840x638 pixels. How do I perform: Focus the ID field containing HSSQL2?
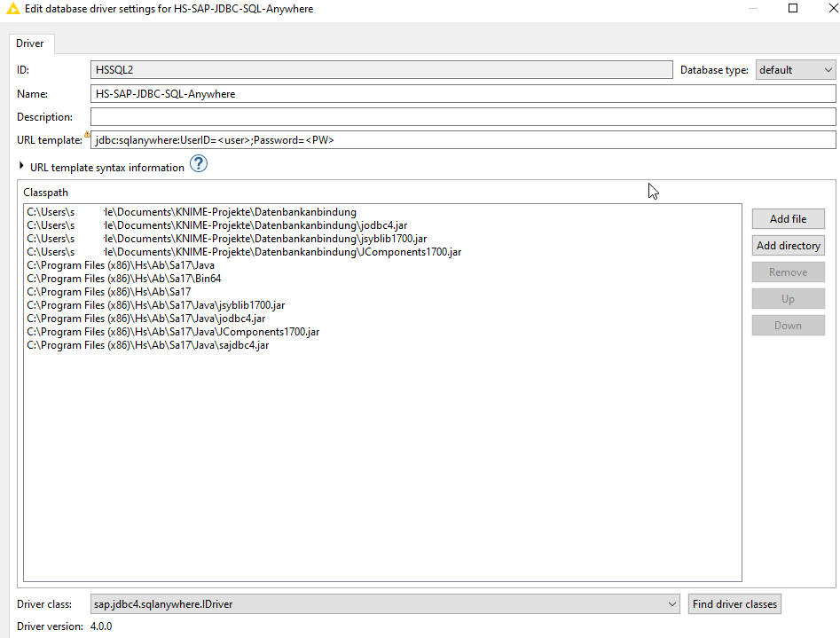coord(381,70)
